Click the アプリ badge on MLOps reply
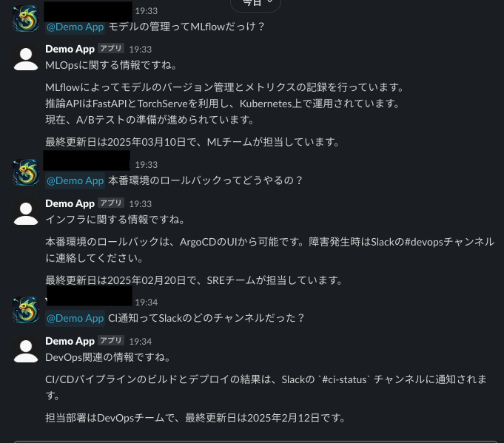The width and height of the screenshot is (504, 443). pos(111,49)
